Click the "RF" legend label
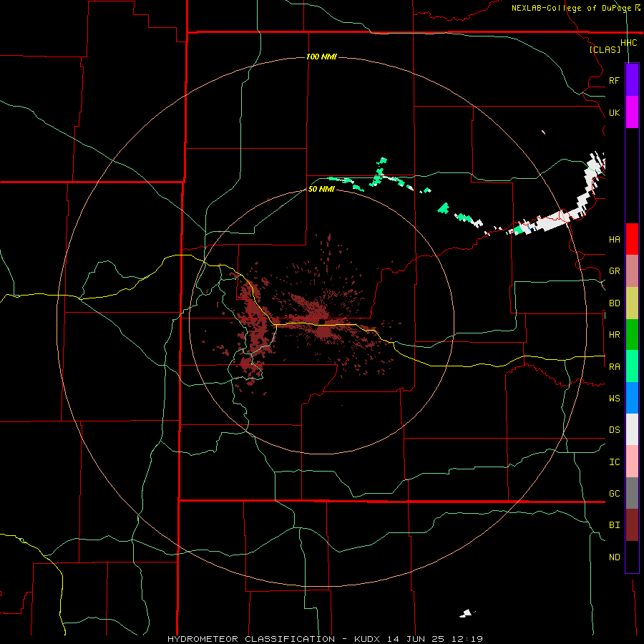 click(614, 80)
